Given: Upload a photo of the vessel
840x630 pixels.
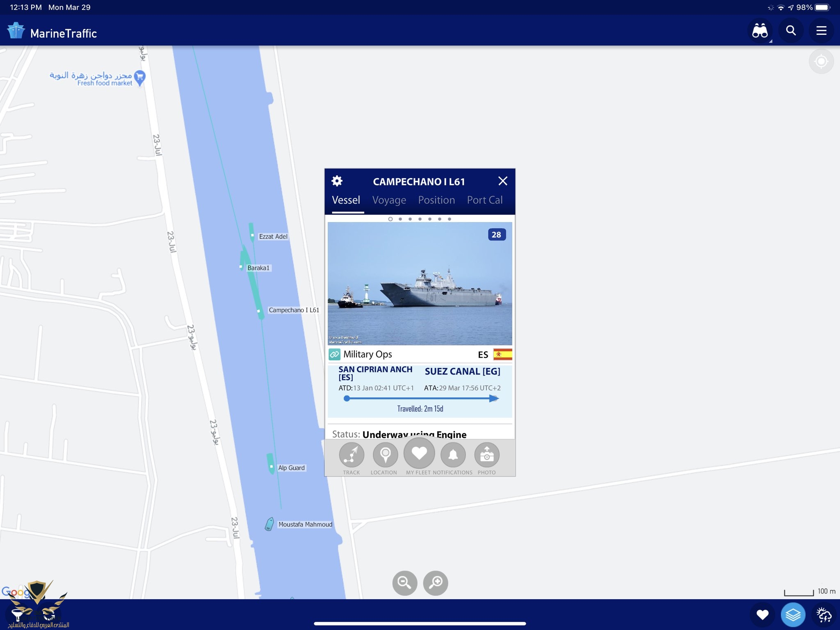Looking at the screenshot, I should pyautogui.click(x=486, y=455).
